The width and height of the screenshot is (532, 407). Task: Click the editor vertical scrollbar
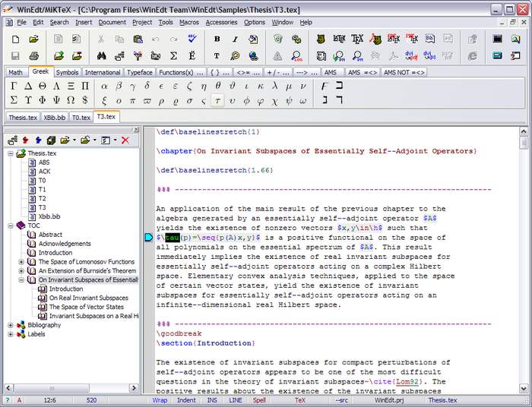click(x=524, y=266)
